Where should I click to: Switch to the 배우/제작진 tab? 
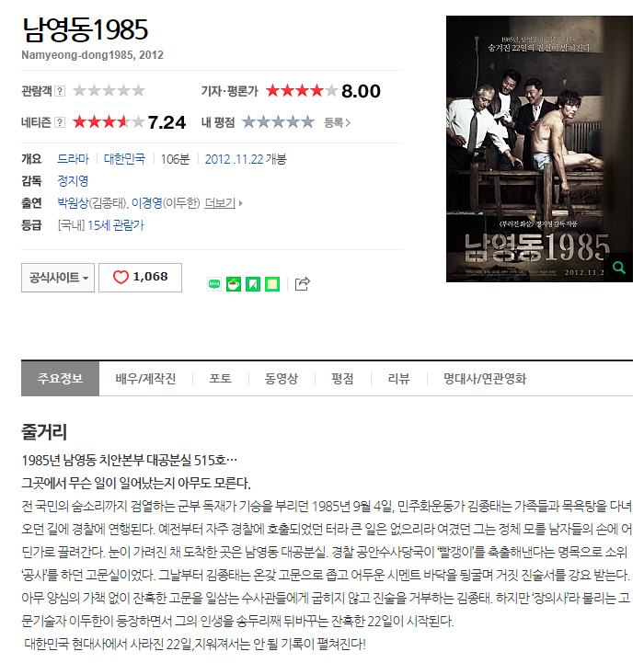(145, 379)
